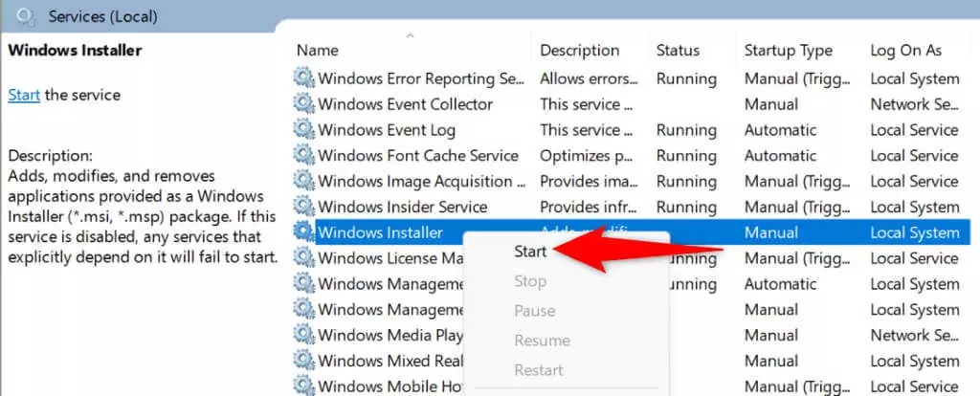Click gear icon for Windows Event Collector

click(304, 104)
